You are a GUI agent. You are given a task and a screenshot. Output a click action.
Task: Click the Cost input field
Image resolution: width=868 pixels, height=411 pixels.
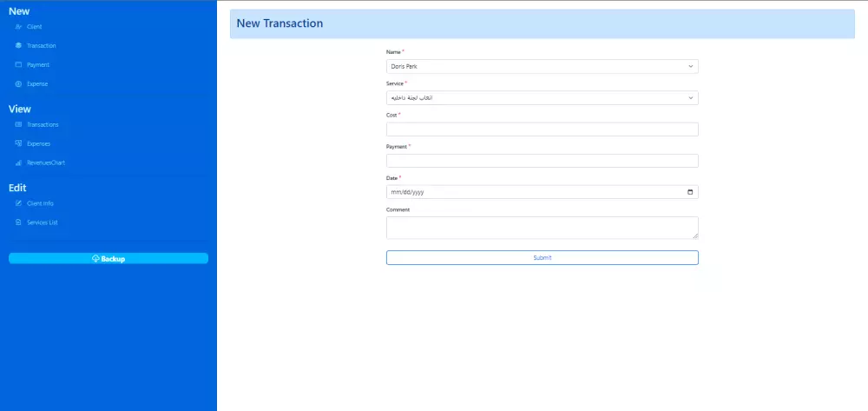point(542,129)
